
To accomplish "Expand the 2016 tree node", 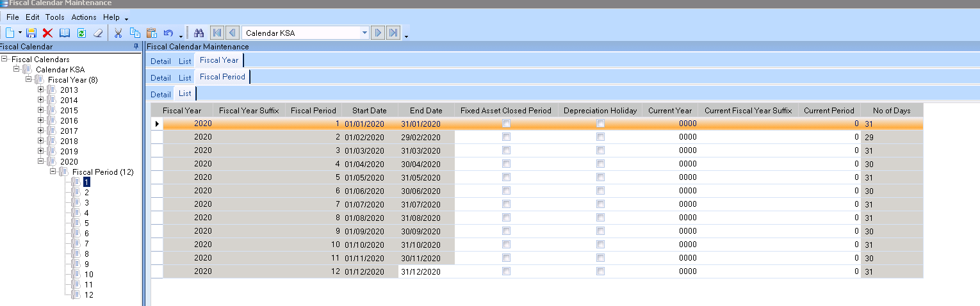I will tap(41, 120).
